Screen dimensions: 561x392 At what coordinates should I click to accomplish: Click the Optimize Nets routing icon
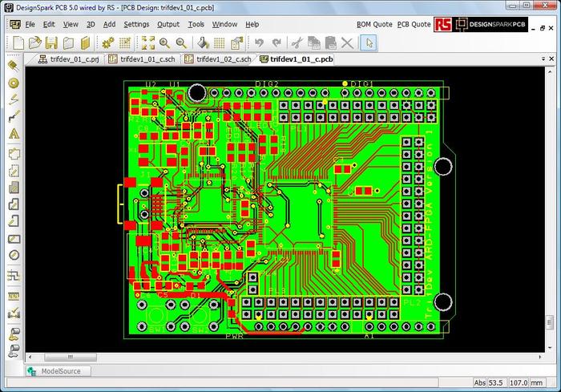pos(14,275)
